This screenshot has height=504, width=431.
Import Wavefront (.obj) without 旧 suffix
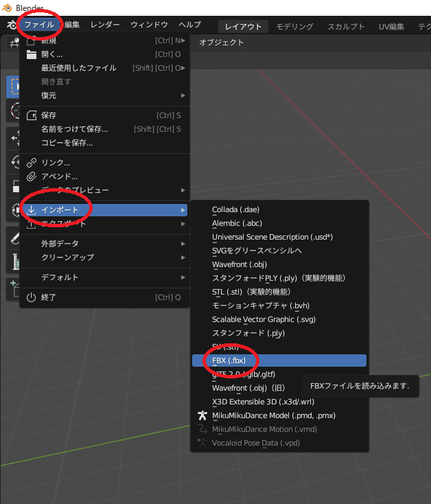[279, 264]
